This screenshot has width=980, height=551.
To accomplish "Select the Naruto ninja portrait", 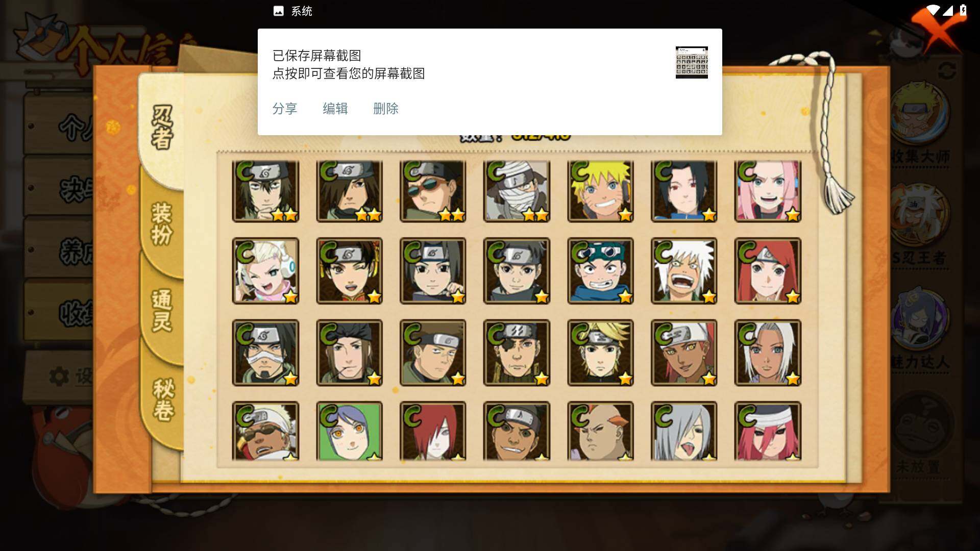I will pyautogui.click(x=600, y=191).
